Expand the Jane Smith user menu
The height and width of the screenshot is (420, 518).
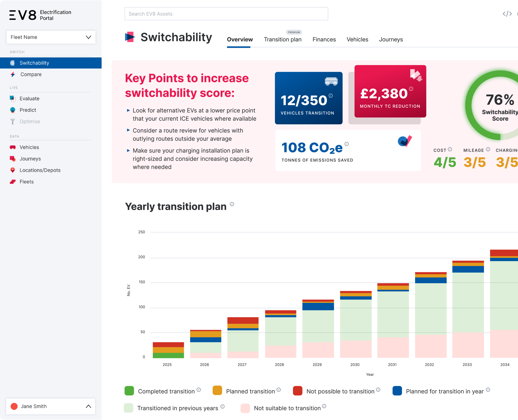(x=51, y=406)
